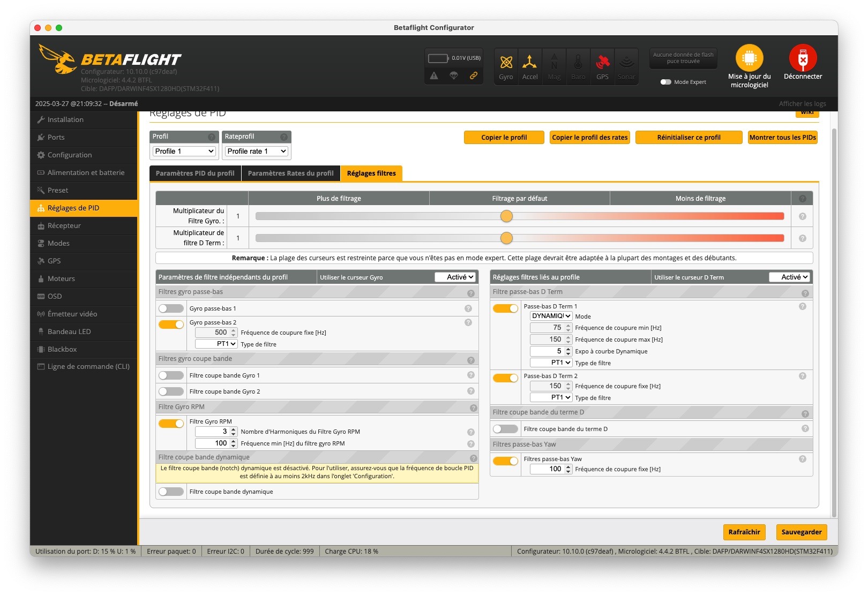
Task: Click the battery voltage indicator icon
Action: (x=438, y=58)
